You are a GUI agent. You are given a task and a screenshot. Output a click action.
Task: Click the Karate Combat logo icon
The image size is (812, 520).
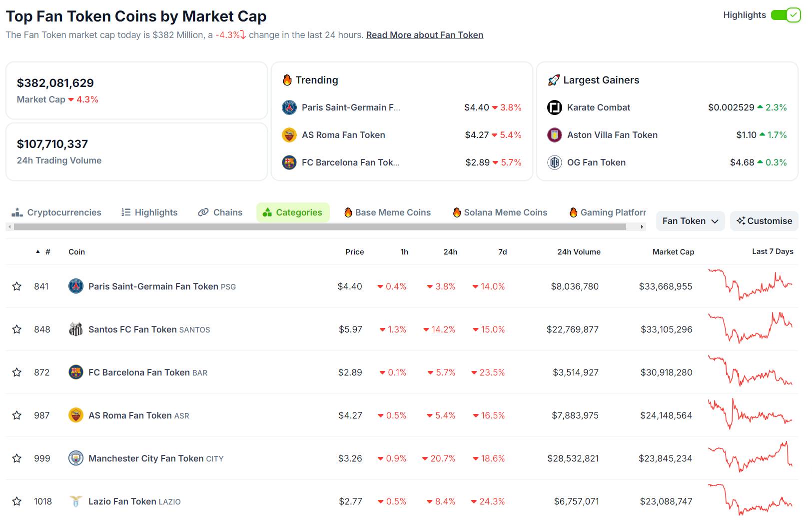(555, 107)
